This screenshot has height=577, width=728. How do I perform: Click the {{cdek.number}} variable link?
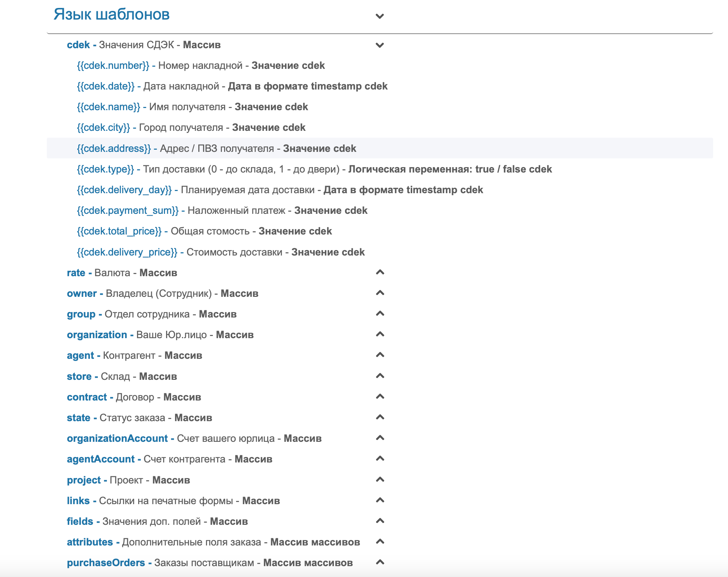click(x=113, y=66)
